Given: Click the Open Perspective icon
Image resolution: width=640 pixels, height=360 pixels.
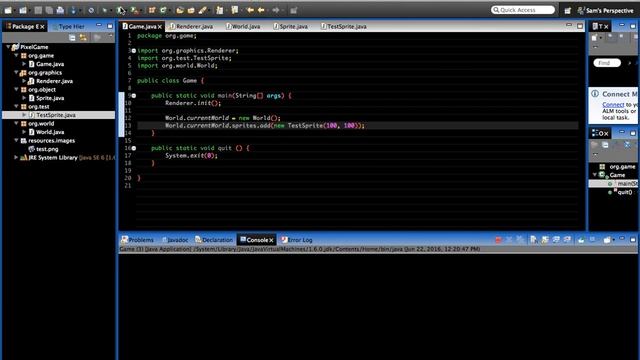Looking at the screenshot, I should [567, 11].
